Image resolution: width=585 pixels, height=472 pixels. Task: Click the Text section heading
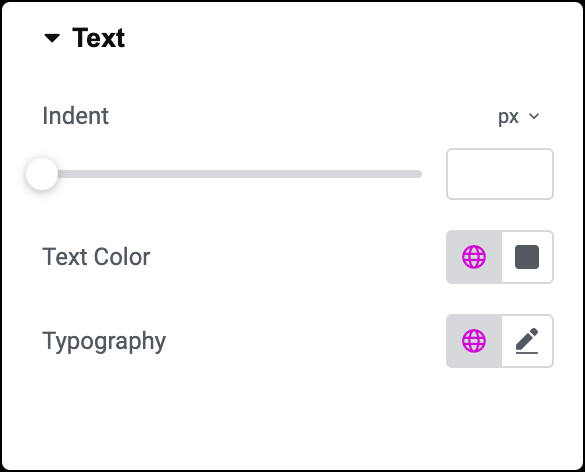(x=98, y=38)
